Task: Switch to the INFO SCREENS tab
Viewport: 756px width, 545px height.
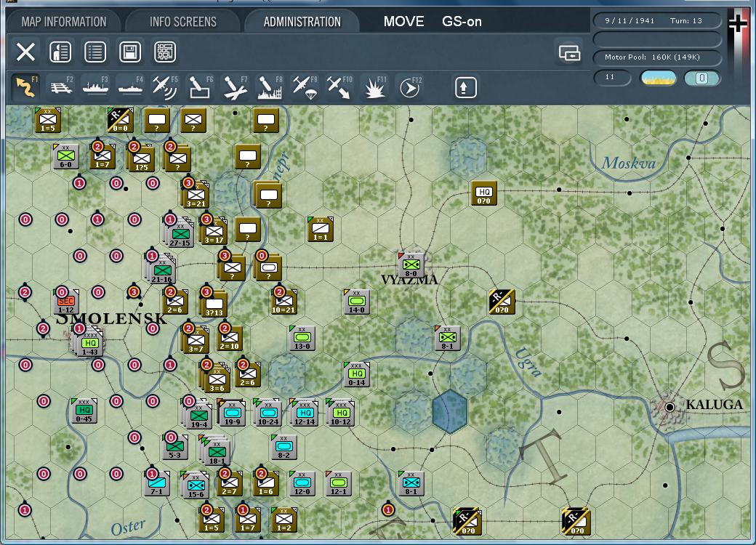Action: pos(181,21)
